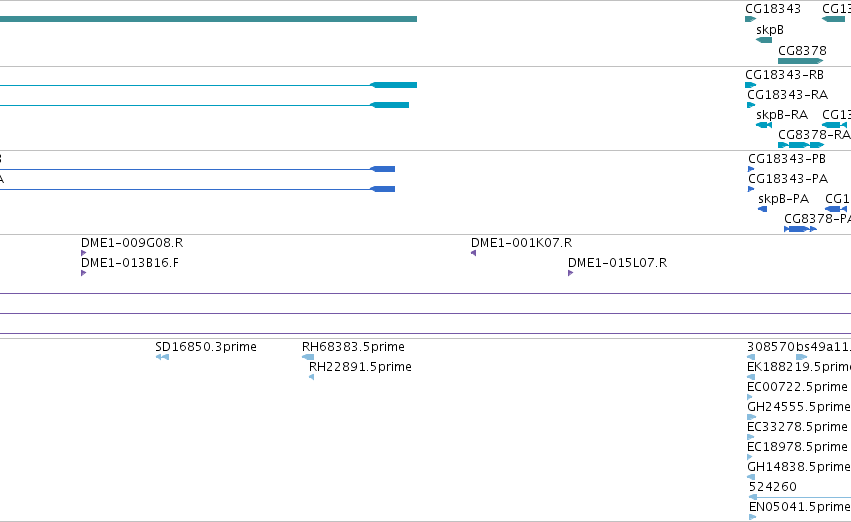Click the DME1-013B16.F label
The image size is (851, 522).
pyautogui.click(x=130, y=263)
